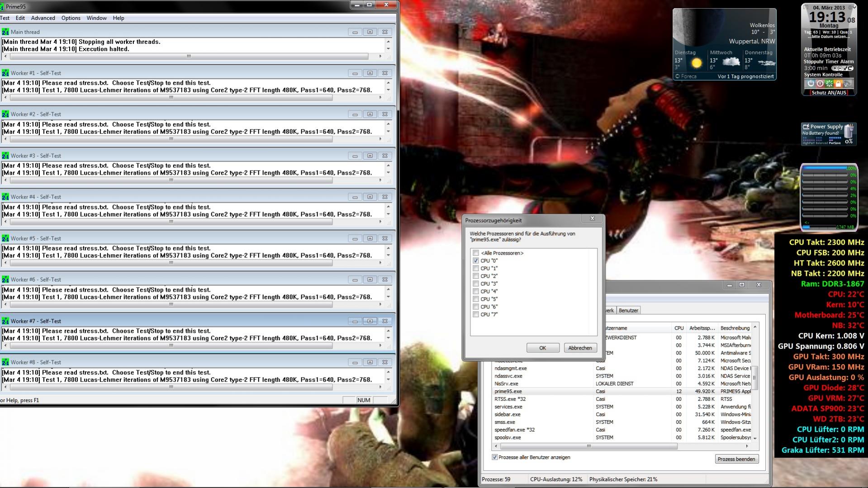Click the red power icon under System Kontrolle
This screenshot has width=868, height=488.
[x=820, y=84]
